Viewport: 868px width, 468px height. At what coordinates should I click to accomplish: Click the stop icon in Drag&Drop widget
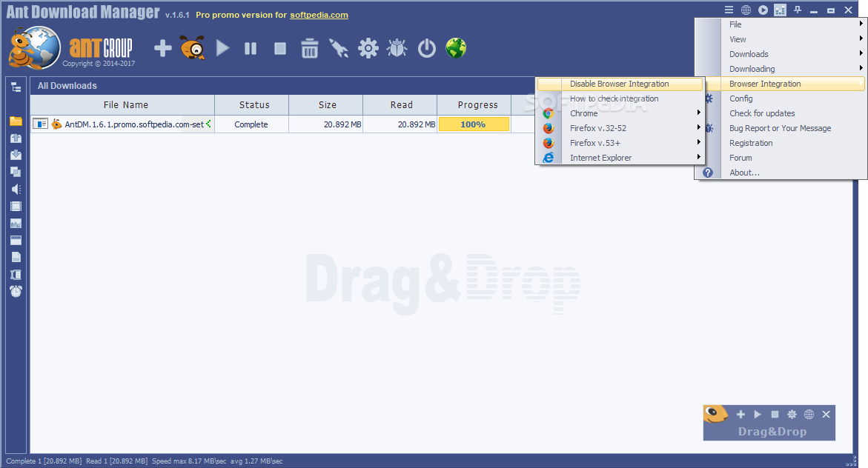click(775, 415)
